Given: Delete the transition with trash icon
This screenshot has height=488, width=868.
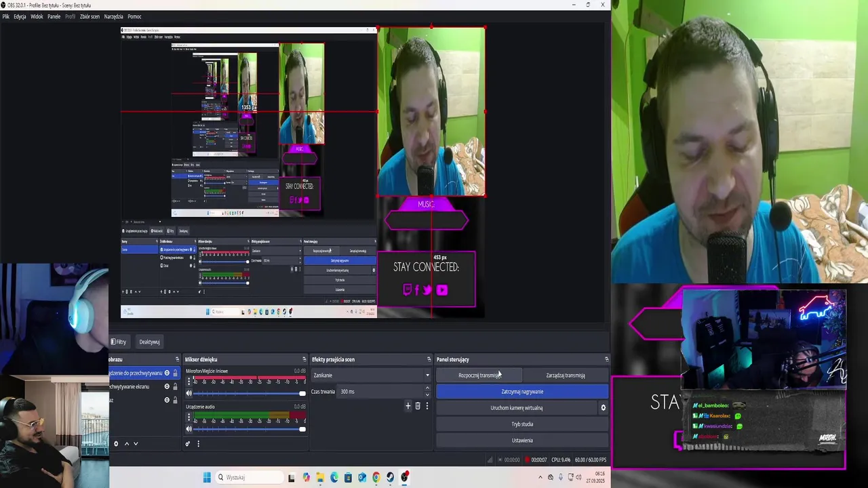Looking at the screenshot, I should click(418, 406).
